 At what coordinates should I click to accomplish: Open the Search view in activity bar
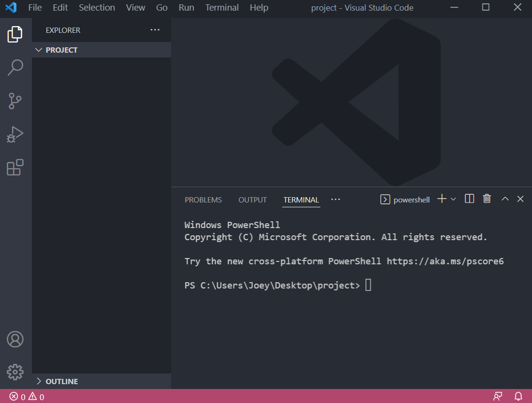[x=15, y=68]
